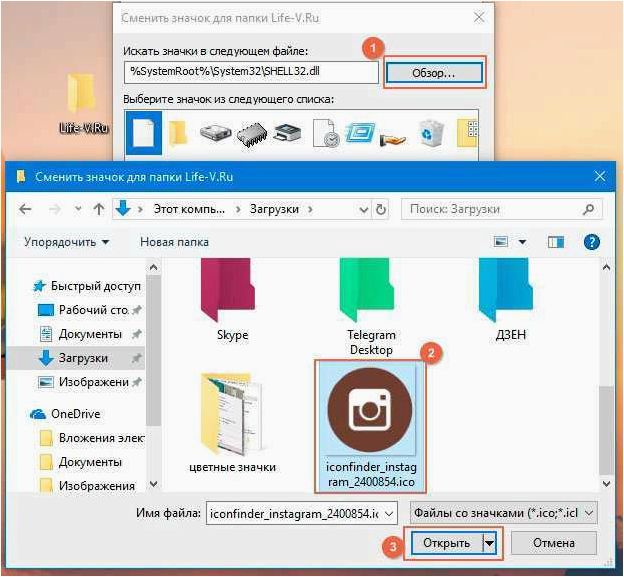The width and height of the screenshot is (624, 577).
Task: Toggle the preview pane icon
Action: (x=556, y=242)
